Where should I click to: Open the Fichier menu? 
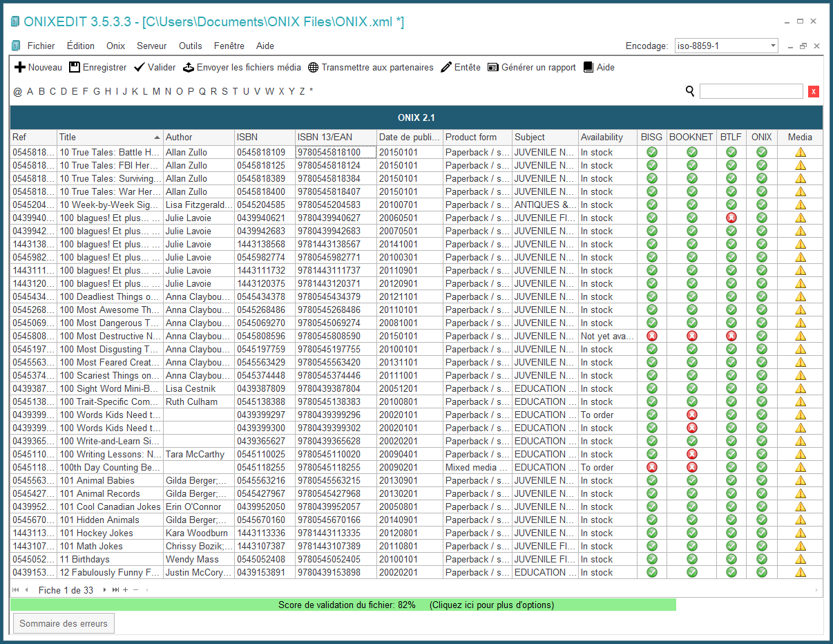pos(41,46)
